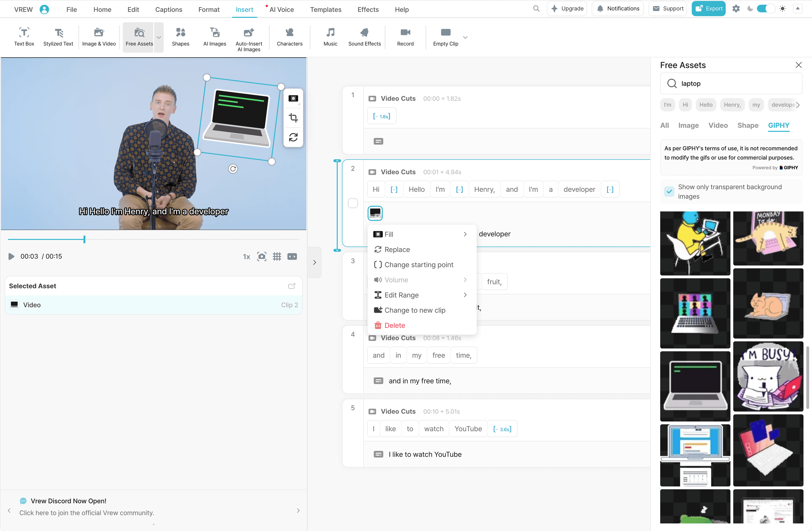This screenshot has height=531, width=812.
Task: Click the Record camera icon
Action: [405, 33]
